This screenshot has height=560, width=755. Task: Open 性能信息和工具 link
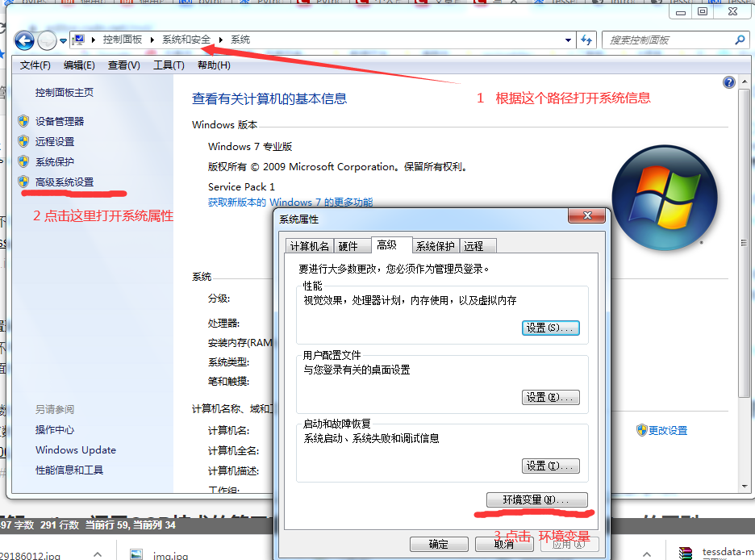pos(69,470)
